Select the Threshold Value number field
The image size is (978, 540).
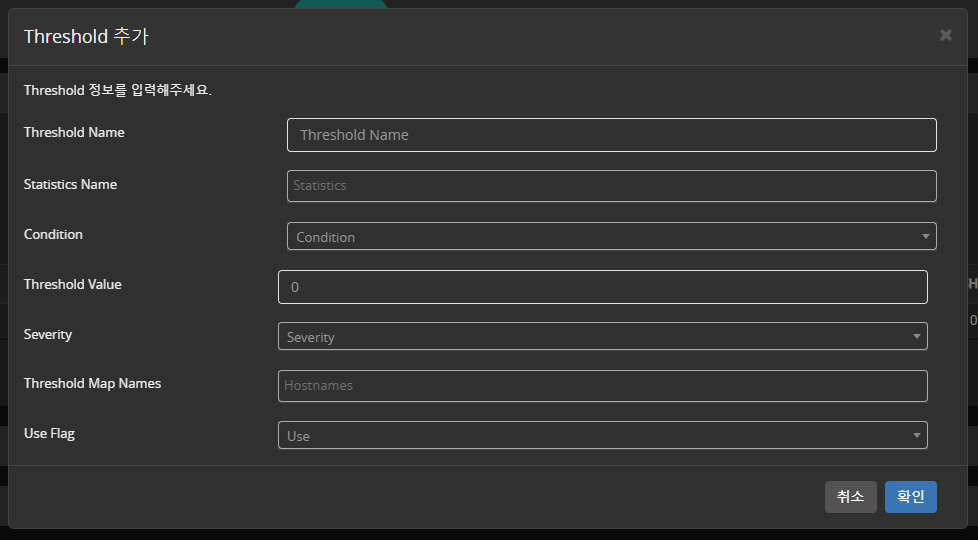click(x=602, y=287)
